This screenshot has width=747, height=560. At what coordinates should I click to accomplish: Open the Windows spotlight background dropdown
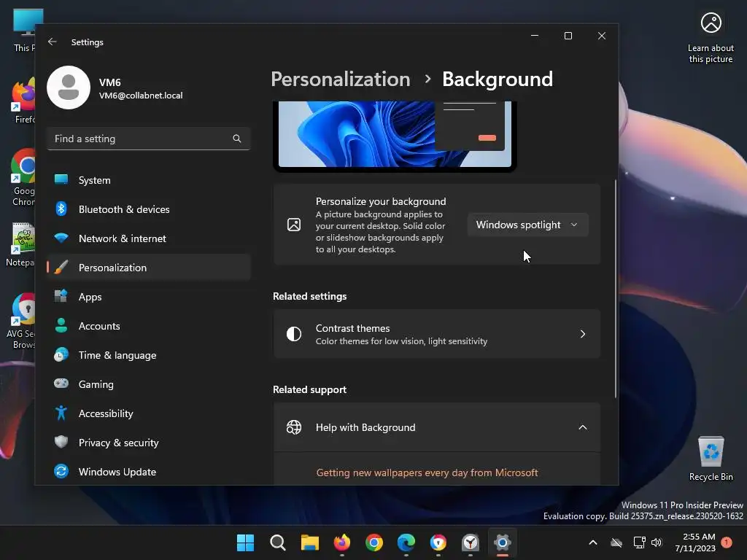(527, 225)
